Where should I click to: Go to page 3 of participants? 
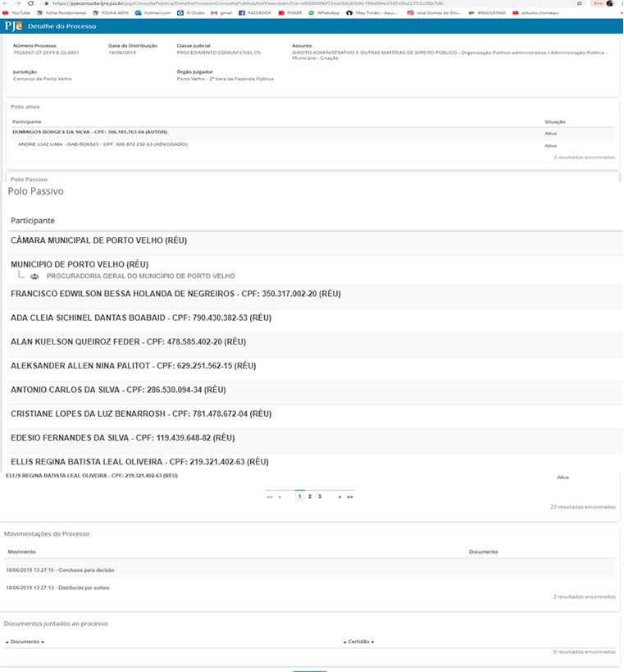319,496
